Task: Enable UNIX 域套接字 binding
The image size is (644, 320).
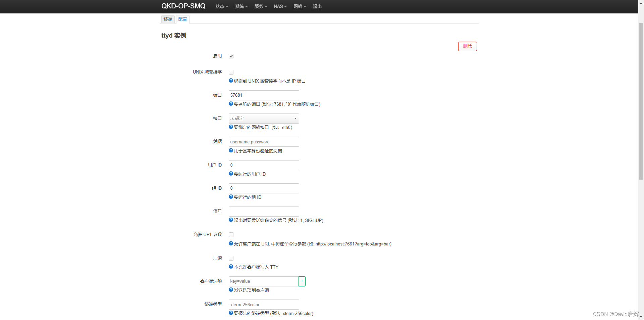Action: click(x=231, y=72)
